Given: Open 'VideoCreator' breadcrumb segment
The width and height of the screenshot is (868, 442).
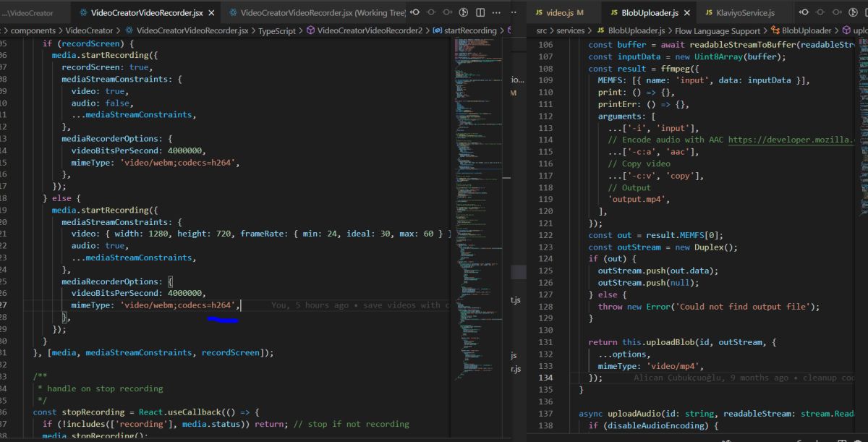Looking at the screenshot, I should coord(89,30).
